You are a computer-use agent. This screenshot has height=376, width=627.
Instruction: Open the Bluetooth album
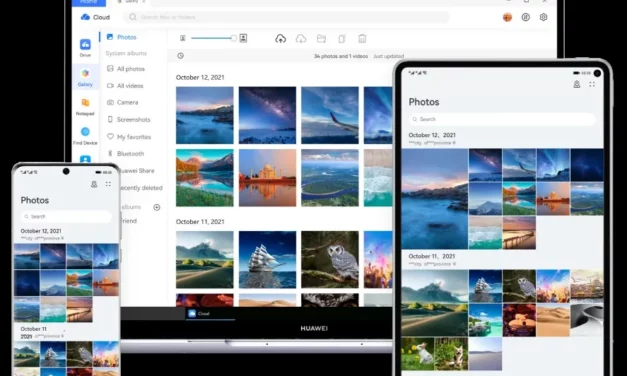126,154
